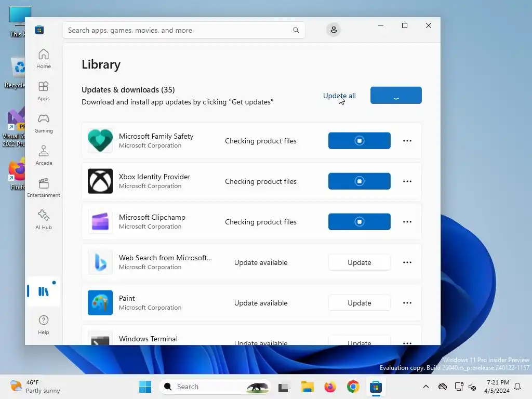Click the Xbox Identity Provider app icon

[x=100, y=181]
